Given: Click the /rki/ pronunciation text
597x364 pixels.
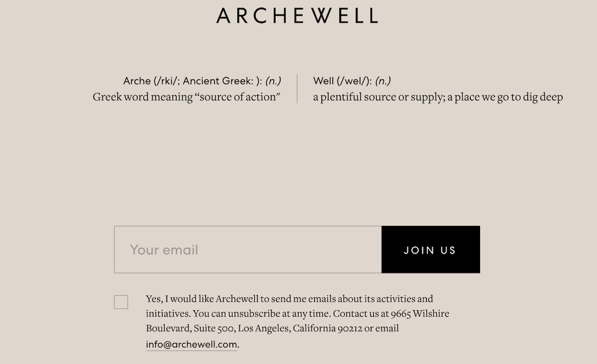Looking at the screenshot, I should click(166, 81).
